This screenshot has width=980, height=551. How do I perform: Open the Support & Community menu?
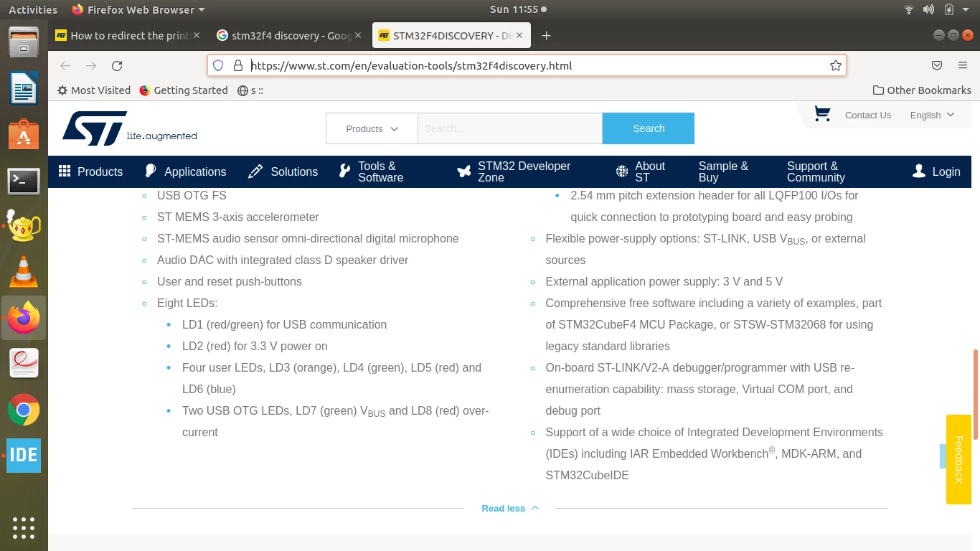816,171
